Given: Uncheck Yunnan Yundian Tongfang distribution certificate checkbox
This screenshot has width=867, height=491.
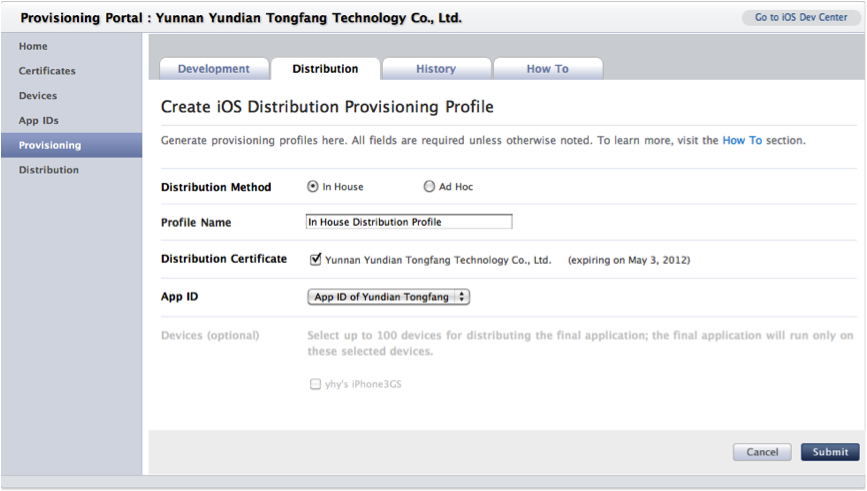Looking at the screenshot, I should tap(315, 259).
